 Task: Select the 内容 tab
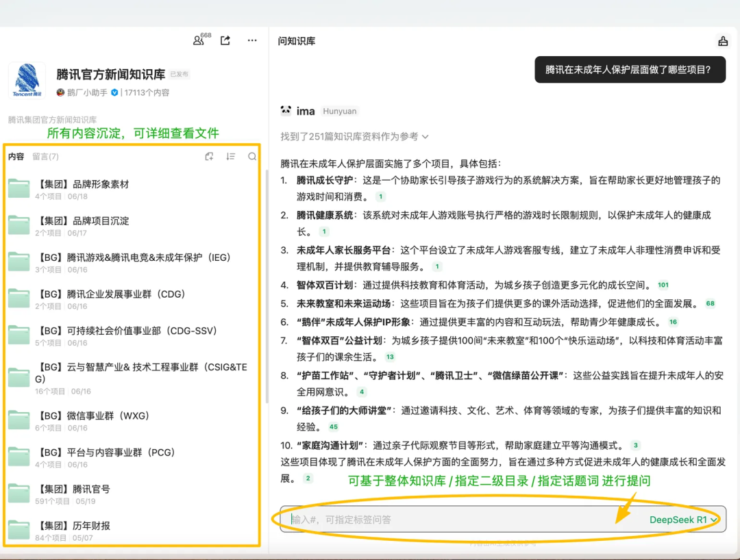tap(16, 157)
